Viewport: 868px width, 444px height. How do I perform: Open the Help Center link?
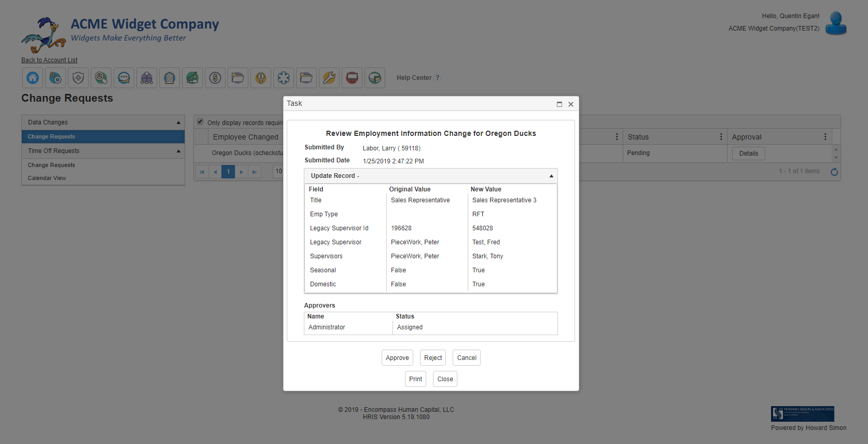click(x=414, y=78)
